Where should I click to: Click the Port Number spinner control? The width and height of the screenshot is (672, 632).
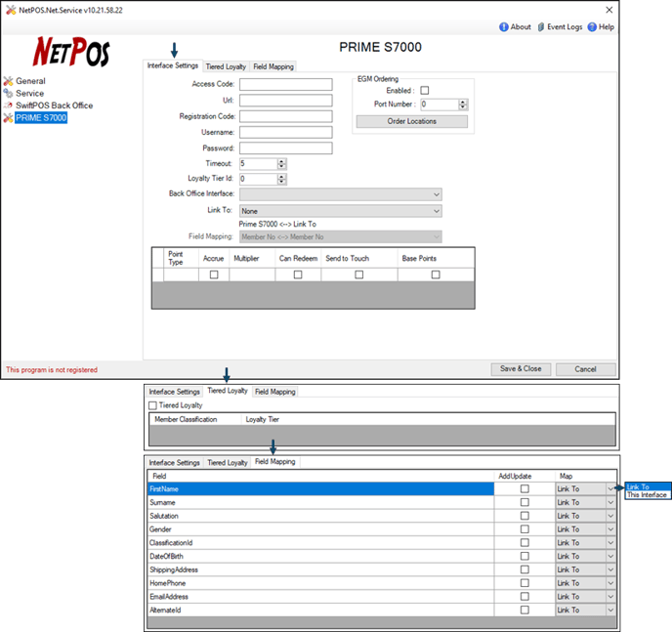(x=463, y=105)
